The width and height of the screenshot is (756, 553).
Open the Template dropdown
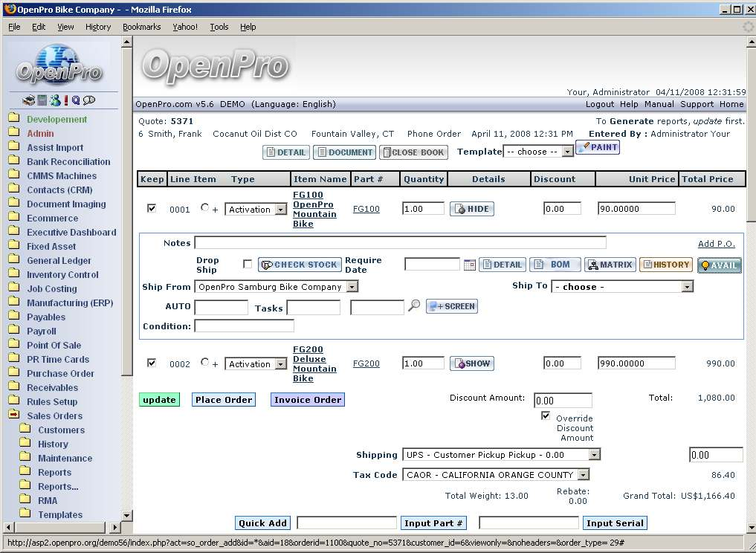click(538, 151)
